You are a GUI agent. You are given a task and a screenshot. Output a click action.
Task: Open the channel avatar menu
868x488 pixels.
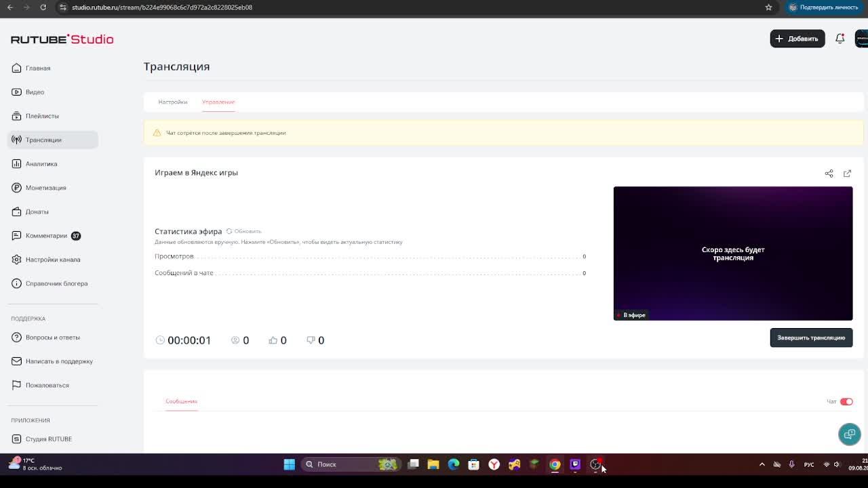click(861, 39)
